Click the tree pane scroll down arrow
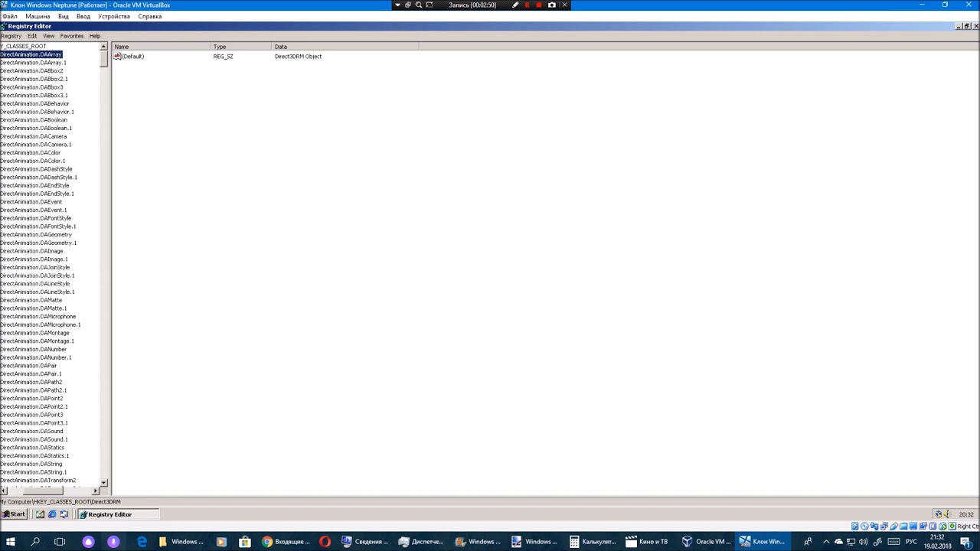 click(103, 483)
